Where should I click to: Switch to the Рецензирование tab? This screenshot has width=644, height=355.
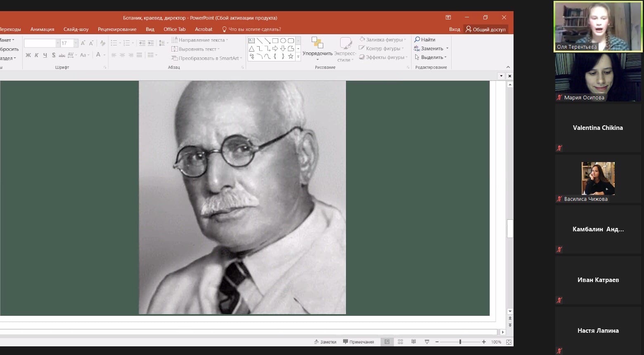pos(117,29)
